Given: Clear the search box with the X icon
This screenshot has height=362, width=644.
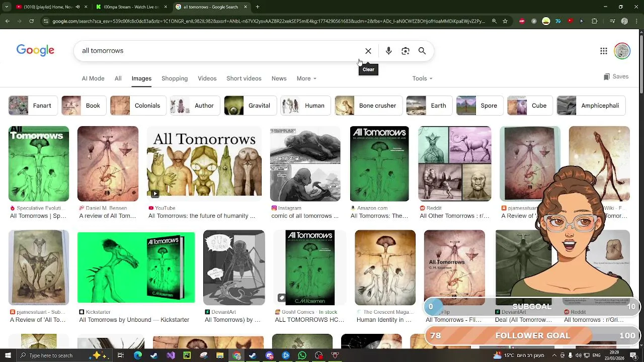Looking at the screenshot, I should pos(368,51).
